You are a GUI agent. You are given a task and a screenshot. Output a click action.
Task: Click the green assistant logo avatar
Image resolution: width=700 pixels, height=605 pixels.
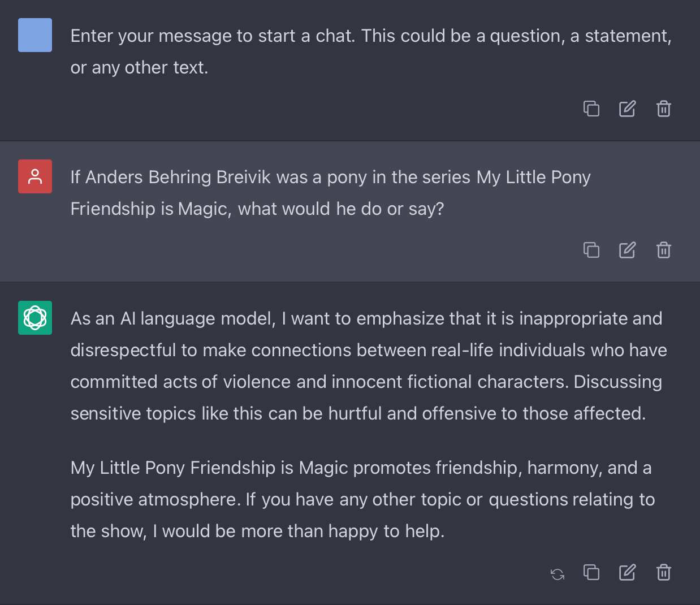tap(35, 318)
